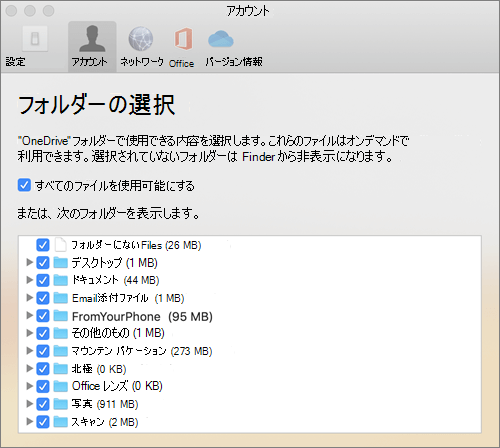500x448 pixels.
Task: Uncheck the FromYourPhone checkbox
Action: click(x=43, y=316)
